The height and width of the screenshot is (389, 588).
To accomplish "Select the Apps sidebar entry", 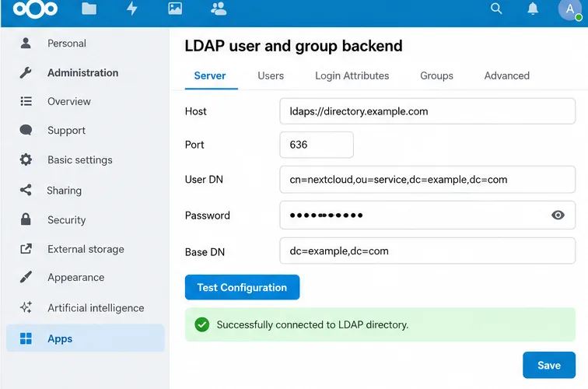I will click(85, 338).
